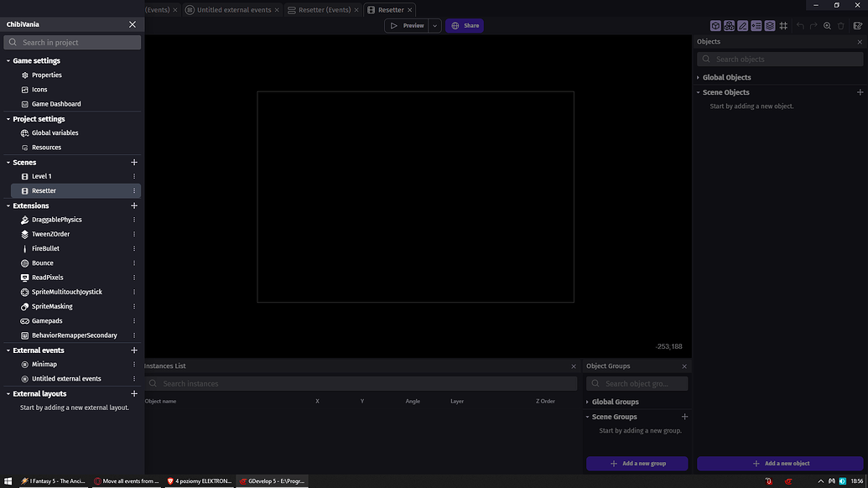Open BehaviorRemapperSecondary options menu
Viewport: 868px width, 488px height.
(134, 335)
